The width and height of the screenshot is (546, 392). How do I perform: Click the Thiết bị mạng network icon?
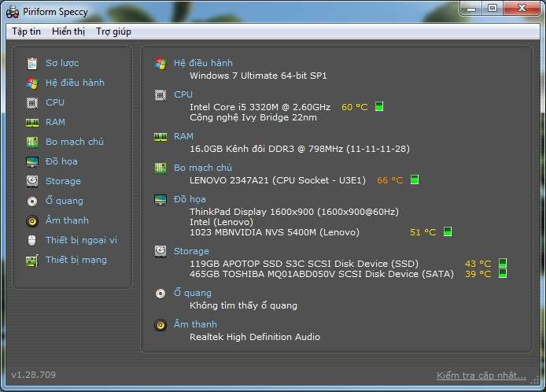click(32, 260)
